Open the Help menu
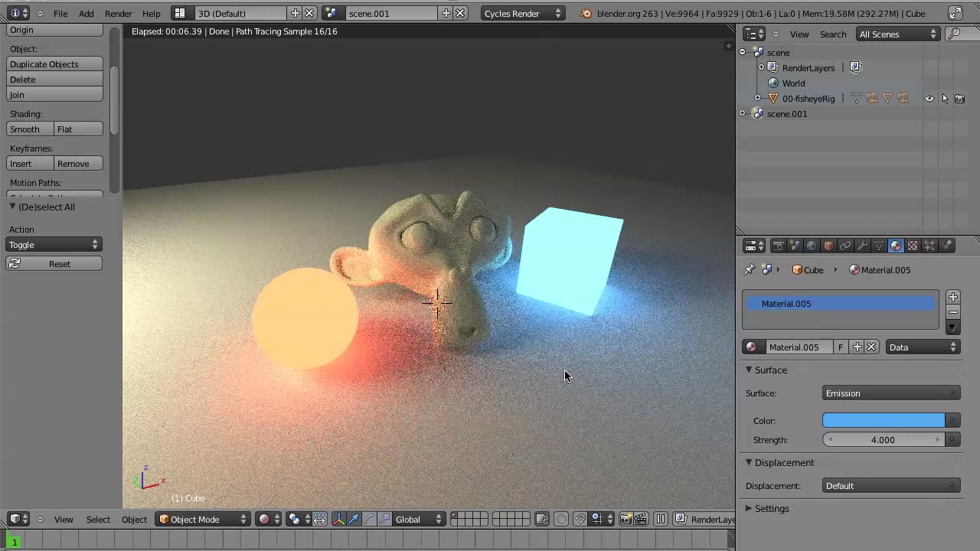The width and height of the screenshot is (980, 551). point(152,13)
